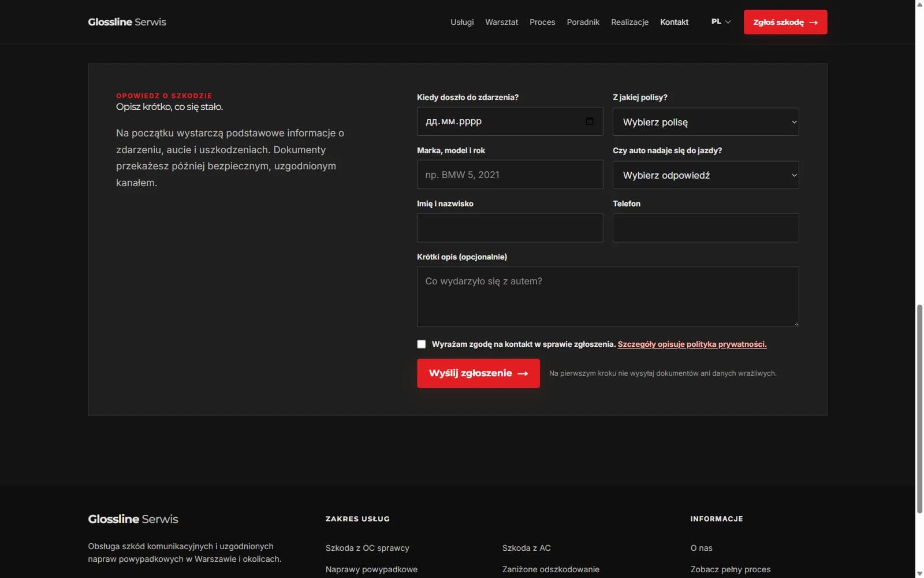Focus the incident date input field
This screenshot has height=578, width=924.
pyautogui.click(x=510, y=121)
